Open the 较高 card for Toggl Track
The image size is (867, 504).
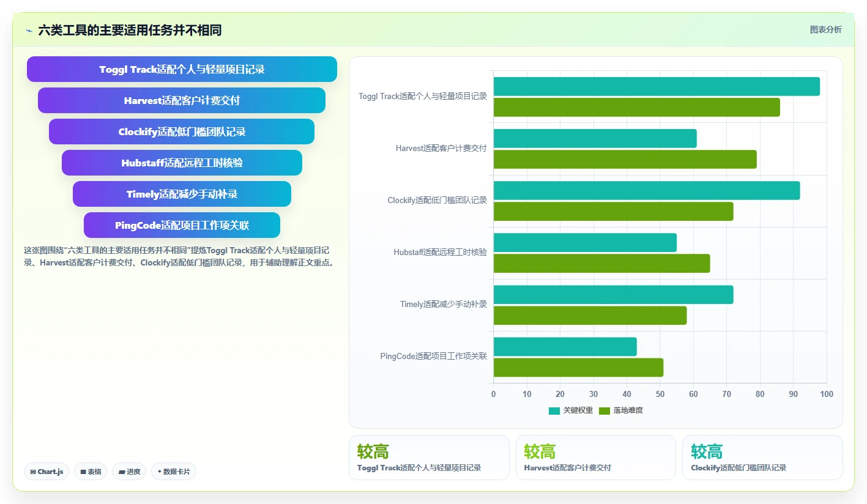pos(429,458)
